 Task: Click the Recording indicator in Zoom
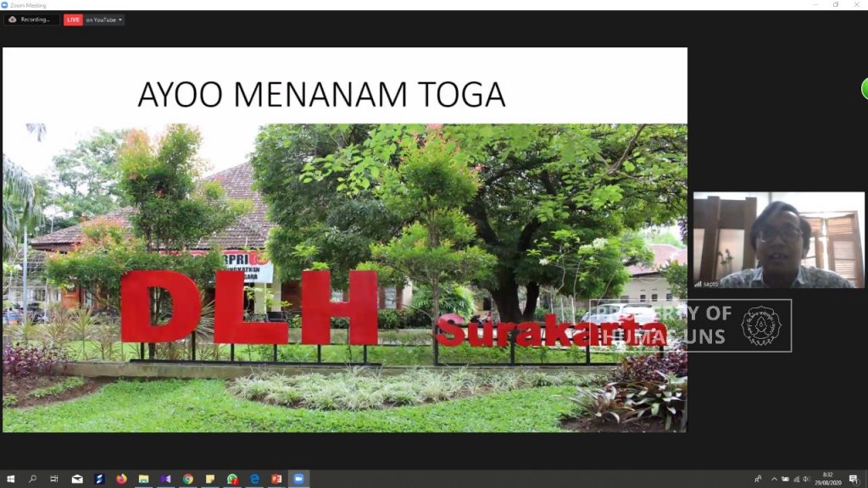[31, 19]
